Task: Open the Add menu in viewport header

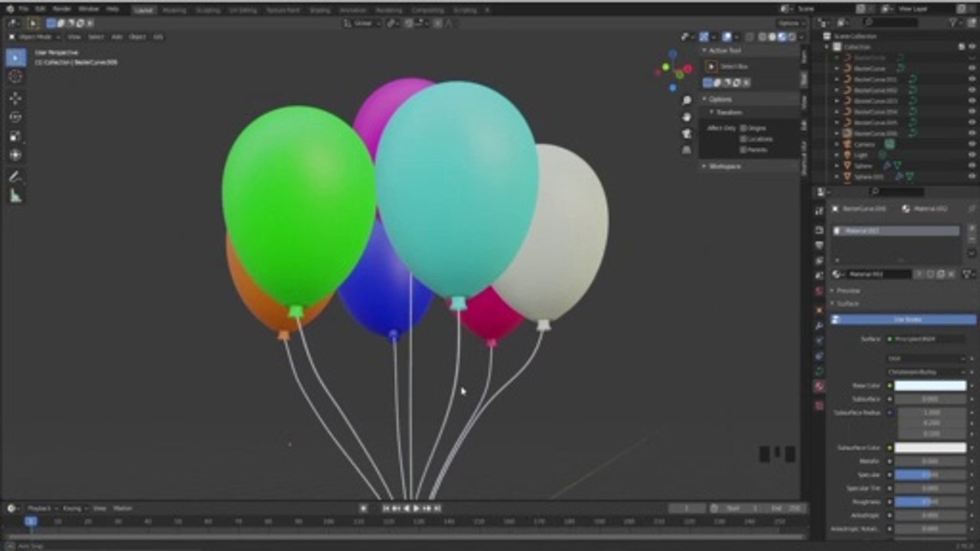Action: tap(117, 37)
